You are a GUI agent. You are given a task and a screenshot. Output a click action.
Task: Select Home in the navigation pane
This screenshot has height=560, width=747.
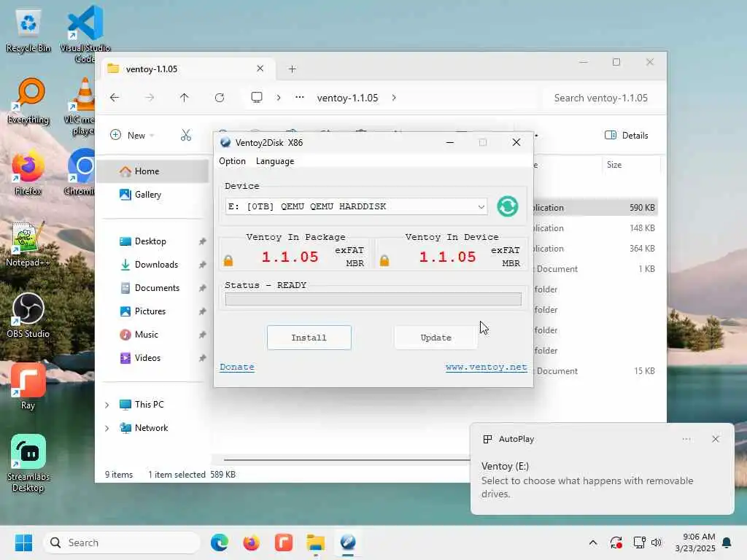(x=153, y=171)
